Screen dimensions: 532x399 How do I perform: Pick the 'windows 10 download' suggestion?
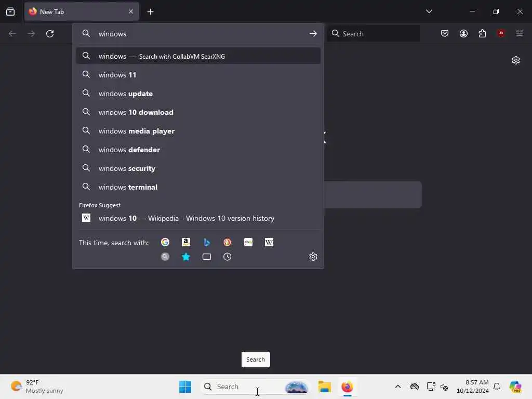click(198, 112)
